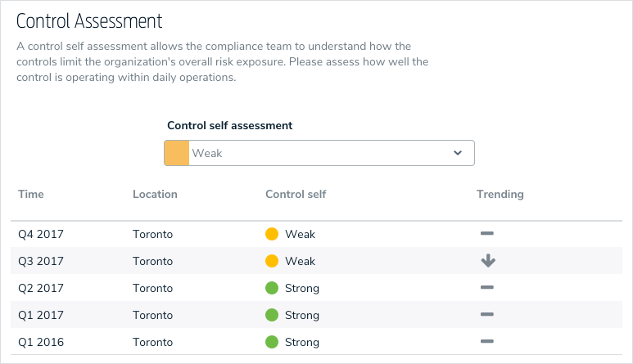
Task: Click the orange swatch in the assessment dropdown
Action: [x=177, y=153]
